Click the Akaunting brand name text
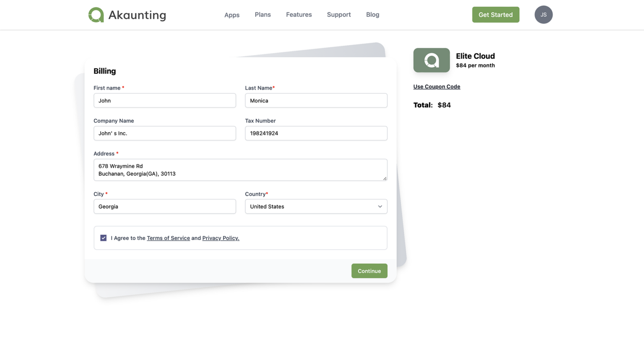Screen dimensions: 644x362 coord(137,15)
